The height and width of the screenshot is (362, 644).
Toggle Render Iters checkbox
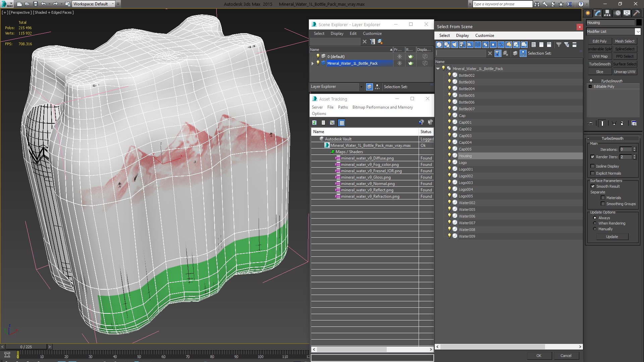(592, 157)
